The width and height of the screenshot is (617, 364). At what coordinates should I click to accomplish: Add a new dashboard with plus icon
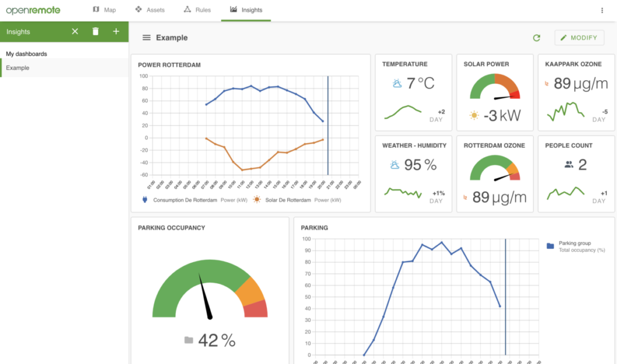(x=116, y=31)
